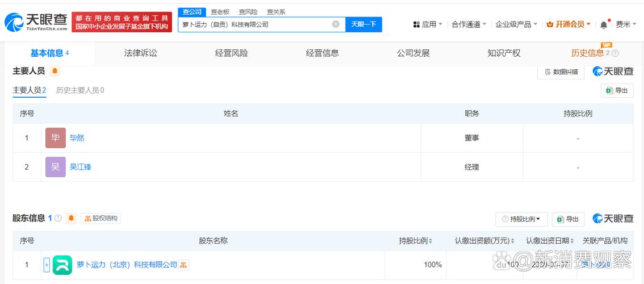Select the 基本信息 tab
The height and width of the screenshot is (284, 644).
click(49, 53)
